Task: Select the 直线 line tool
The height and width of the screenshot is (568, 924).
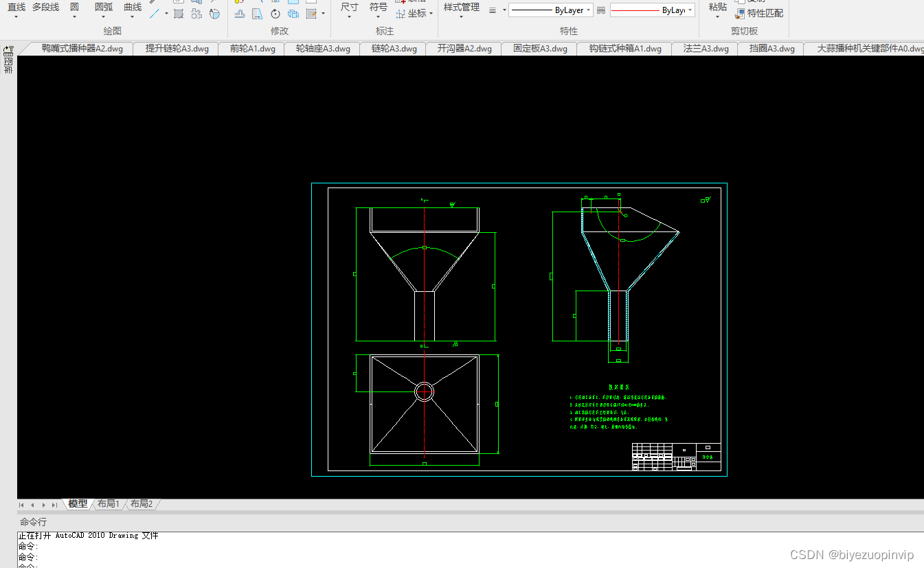Action: coord(16,8)
